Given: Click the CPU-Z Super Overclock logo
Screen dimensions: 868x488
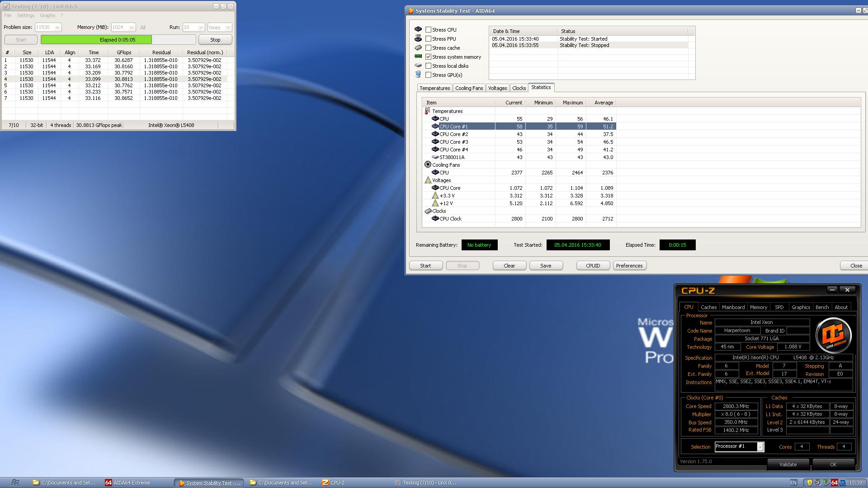Looking at the screenshot, I should [x=833, y=335].
